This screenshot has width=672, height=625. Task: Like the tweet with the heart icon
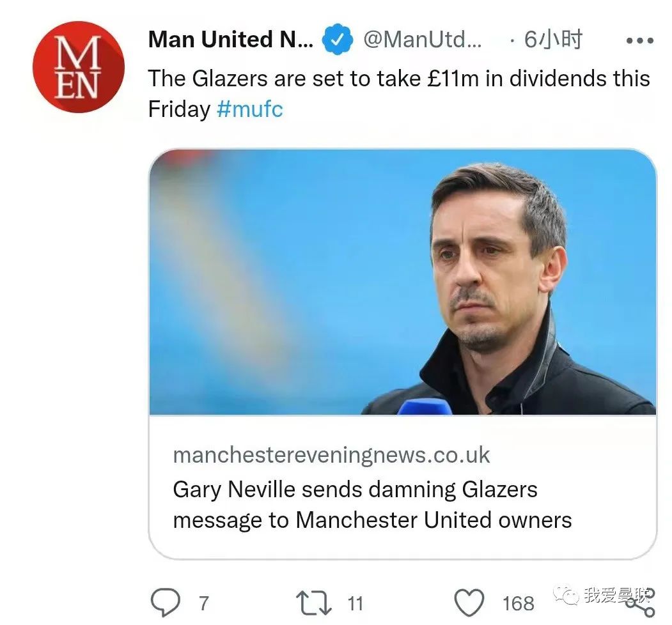469,603
